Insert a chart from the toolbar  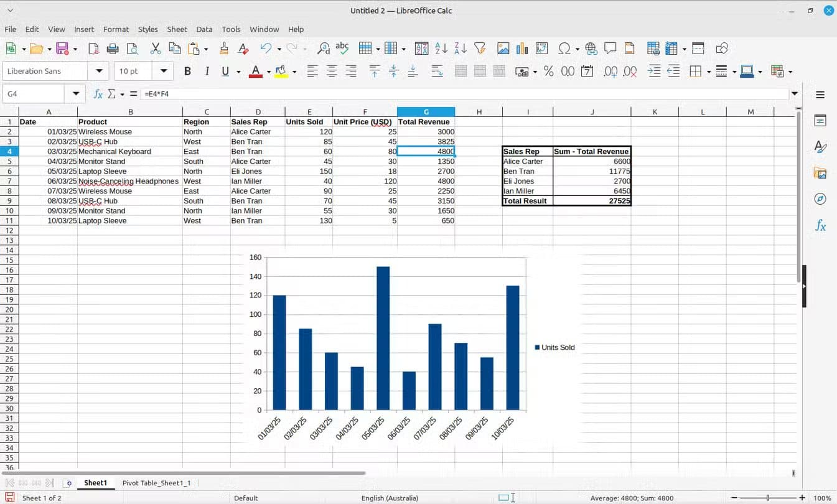523,48
